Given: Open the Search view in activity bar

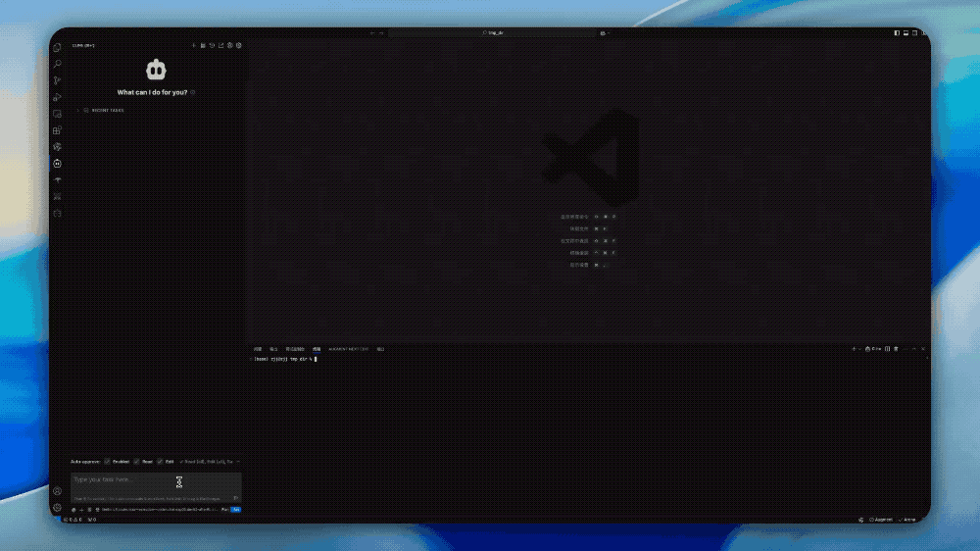Looking at the screenshot, I should [x=57, y=64].
